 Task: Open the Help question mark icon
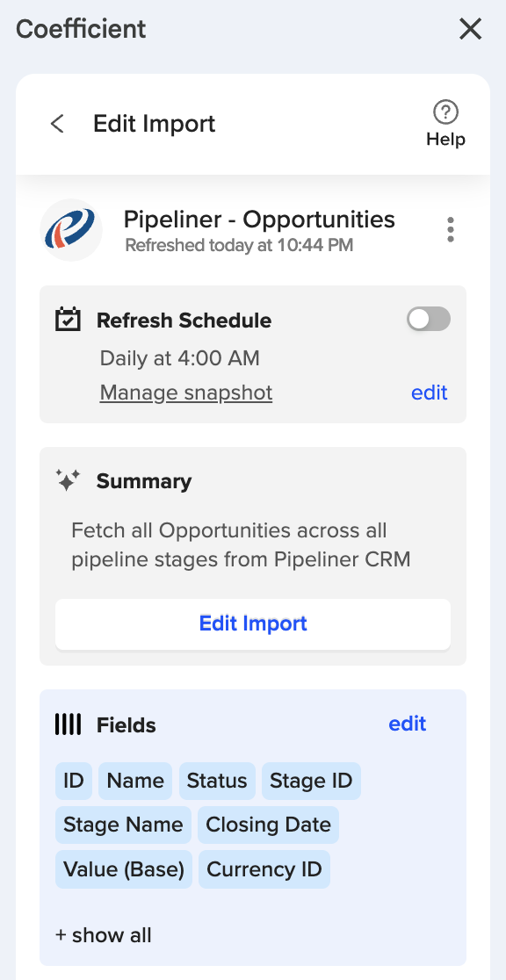click(446, 112)
